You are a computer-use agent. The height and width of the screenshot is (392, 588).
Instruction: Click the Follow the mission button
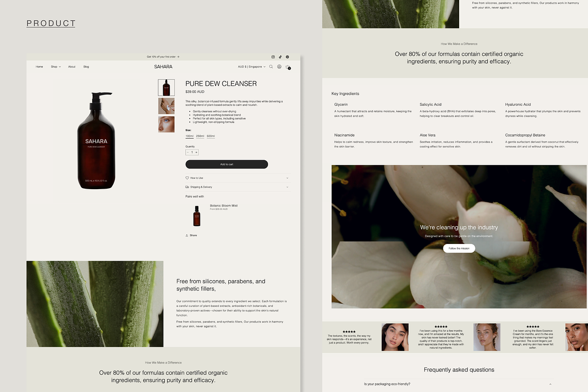click(x=459, y=248)
